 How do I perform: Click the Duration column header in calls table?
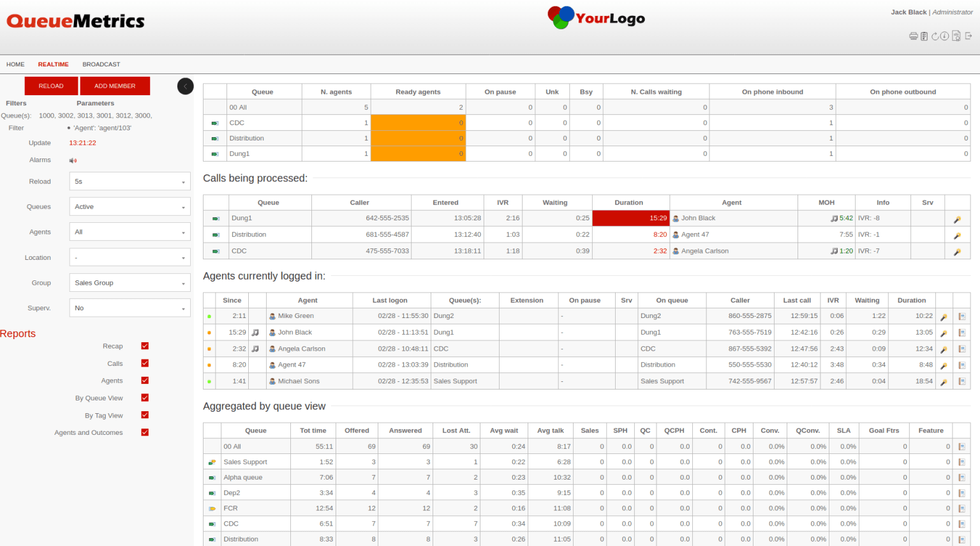(x=628, y=202)
